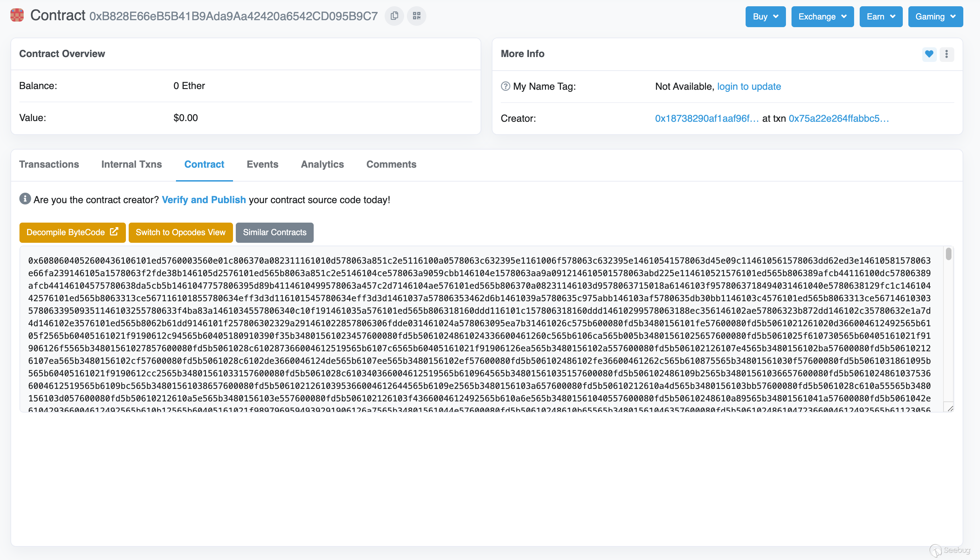Show the address QR code icon
Image resolution: width=980 pixels, height=560 pixels.
[416, 16]
